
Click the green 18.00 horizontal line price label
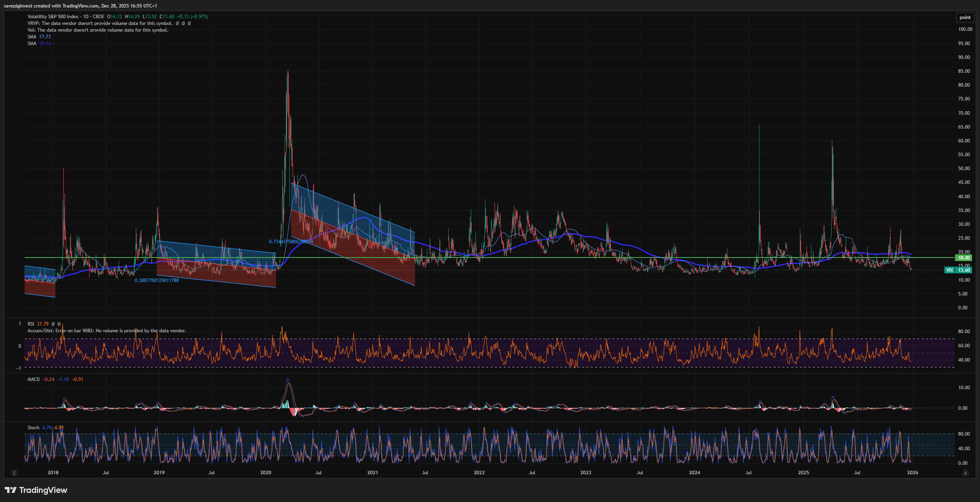pos(963,258)
